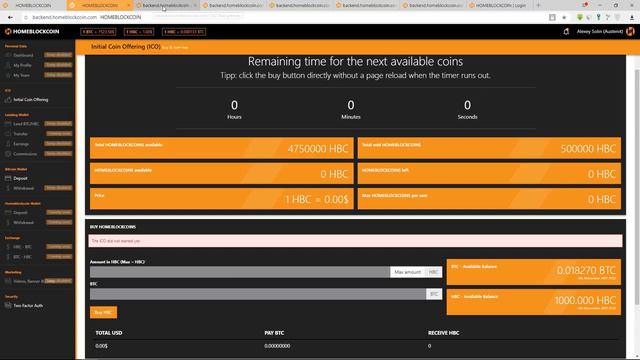Click the reader view icon in the address bar
The width and height of the screenshot is (640, 360).
coord(552,18)
